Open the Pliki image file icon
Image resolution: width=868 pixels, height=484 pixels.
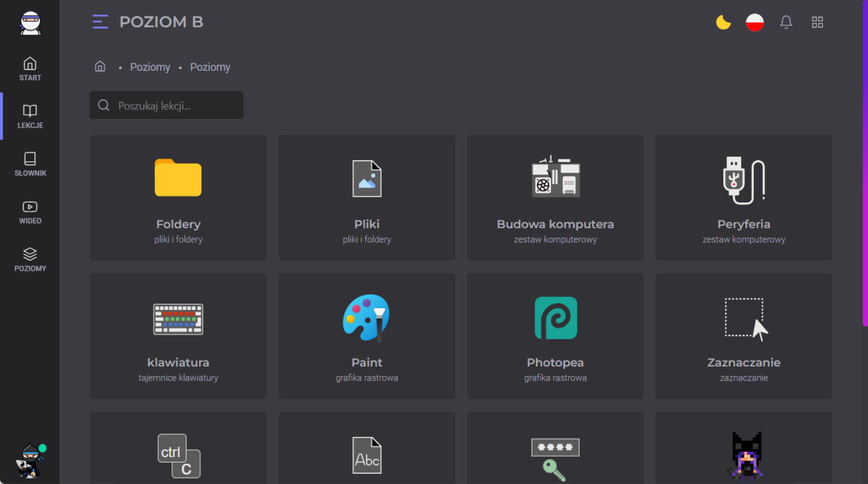coord(367,178)
